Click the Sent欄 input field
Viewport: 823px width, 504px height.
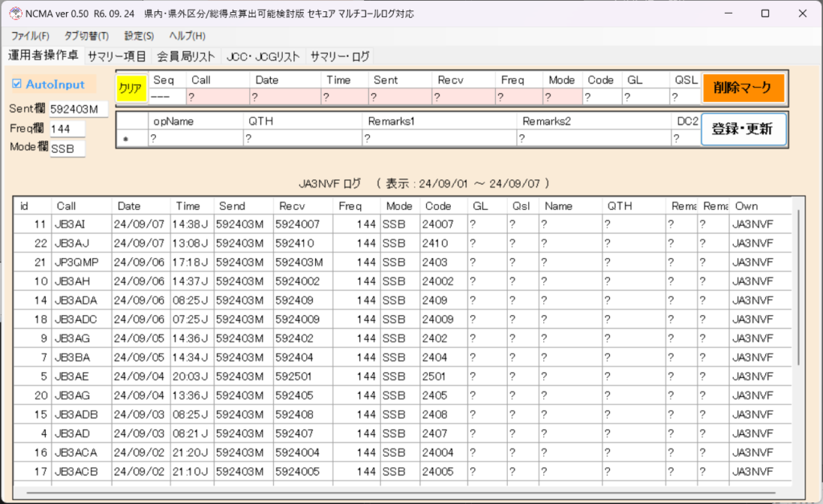[x=78, y=109]
